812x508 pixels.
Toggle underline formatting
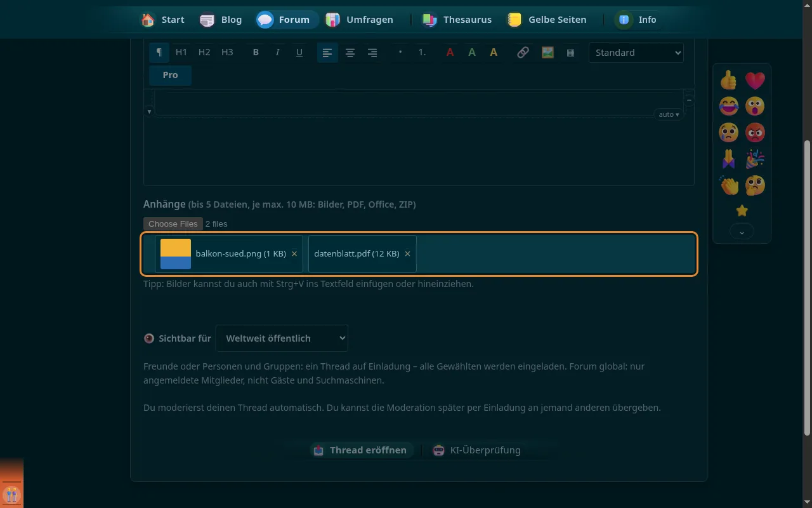(x=299, y=53)
